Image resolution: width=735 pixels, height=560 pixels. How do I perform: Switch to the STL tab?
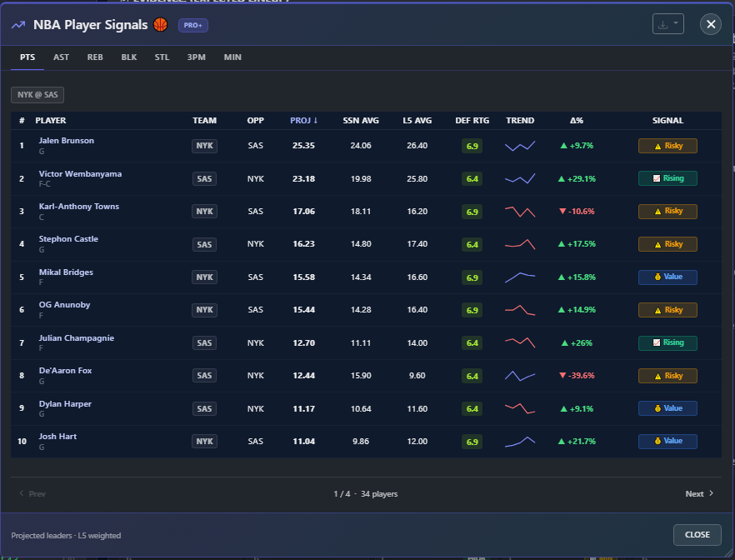(162, 57)
